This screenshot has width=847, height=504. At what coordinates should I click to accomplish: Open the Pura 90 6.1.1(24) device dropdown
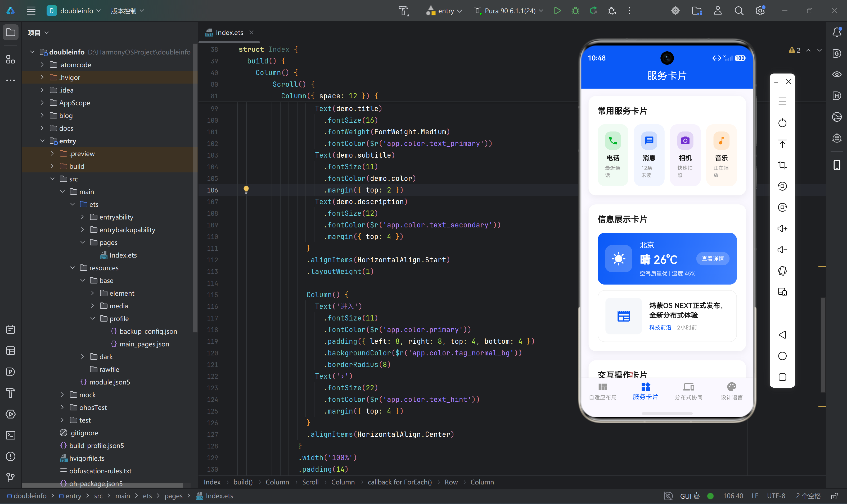pyautogui.click(x=508, y=11)
